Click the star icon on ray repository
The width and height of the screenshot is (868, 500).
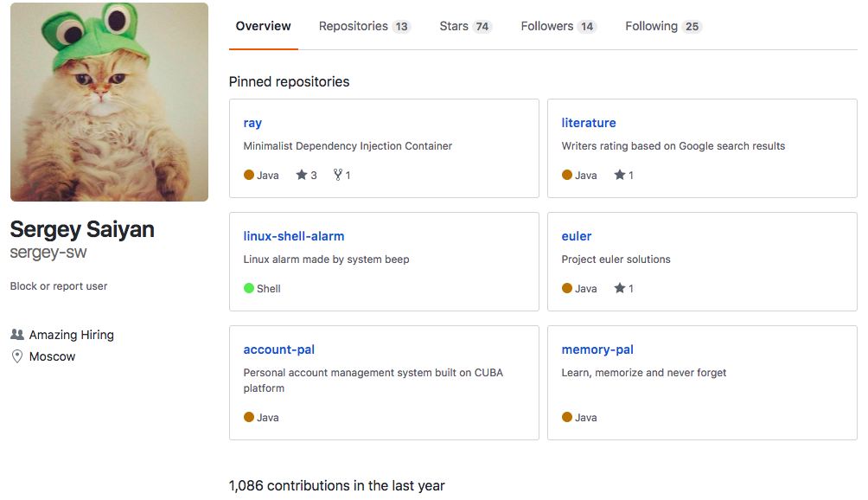click(x=302, y=175)
